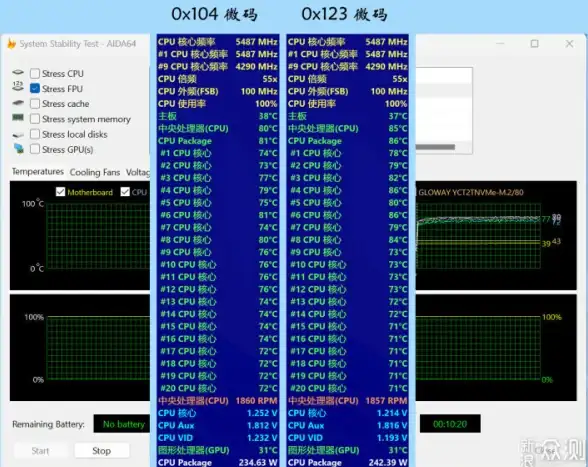Screen dimensions: 588x467
Task: Click the GLOWAY YCT2TNVMe-M.2/80 graph label
Action: (x=471, y=192)
